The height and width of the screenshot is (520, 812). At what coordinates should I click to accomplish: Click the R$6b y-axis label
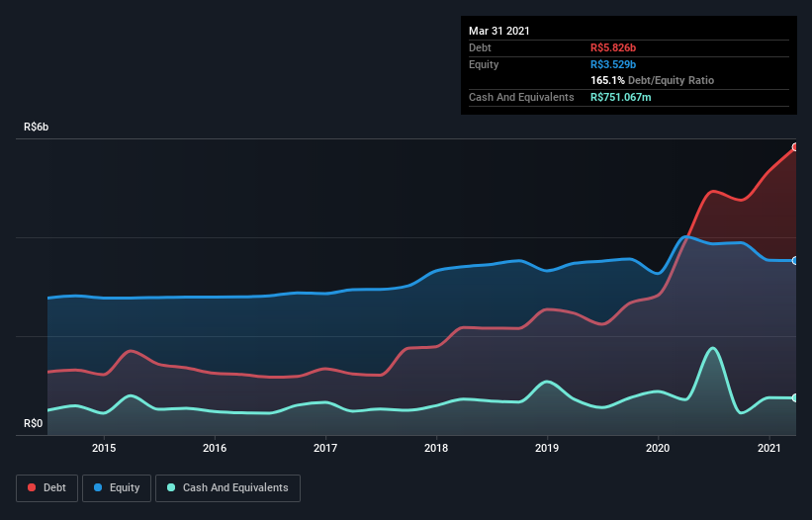37,127
